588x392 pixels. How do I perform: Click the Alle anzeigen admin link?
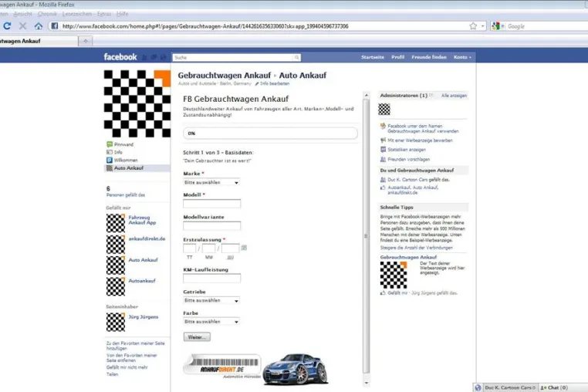click(x=455, y=96)
